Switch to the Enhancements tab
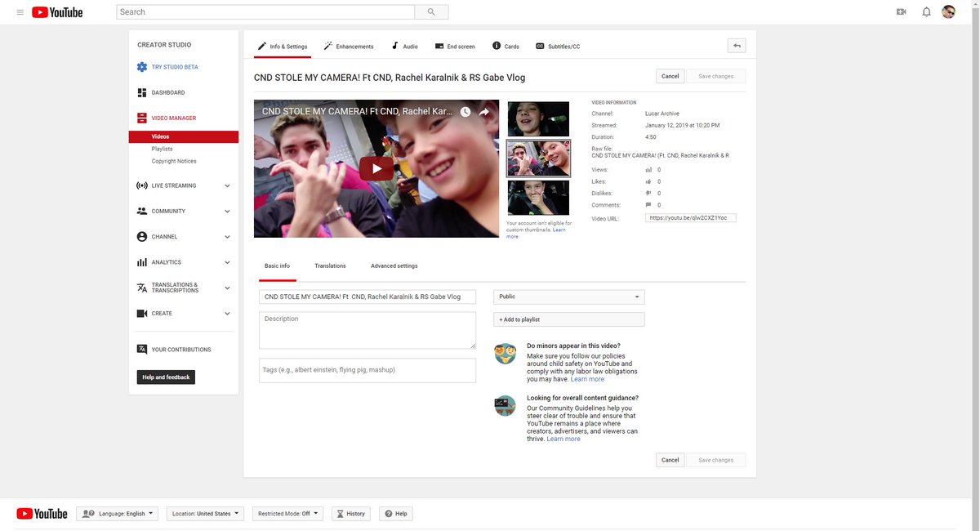Screen dimensions: 980x531 (x=349, y=47)
